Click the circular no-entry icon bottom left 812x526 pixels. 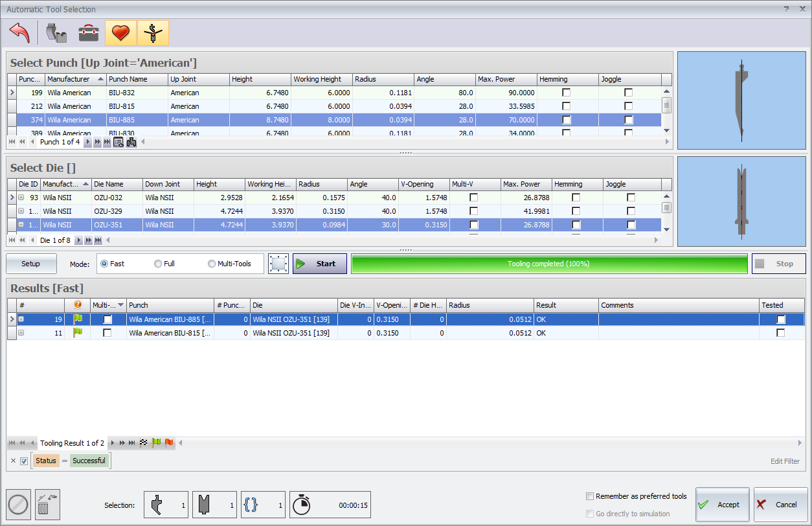19,505
